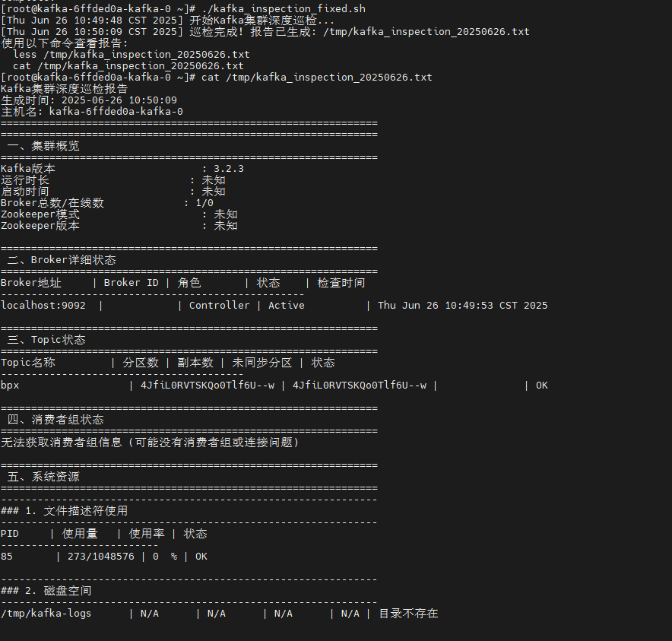Image resolution: width=672 pixels, height=641 pixels.
Task: Click the generation time line '生成时间: 2025-06-26 10:50:09'
Action: [x=89, y=100]
